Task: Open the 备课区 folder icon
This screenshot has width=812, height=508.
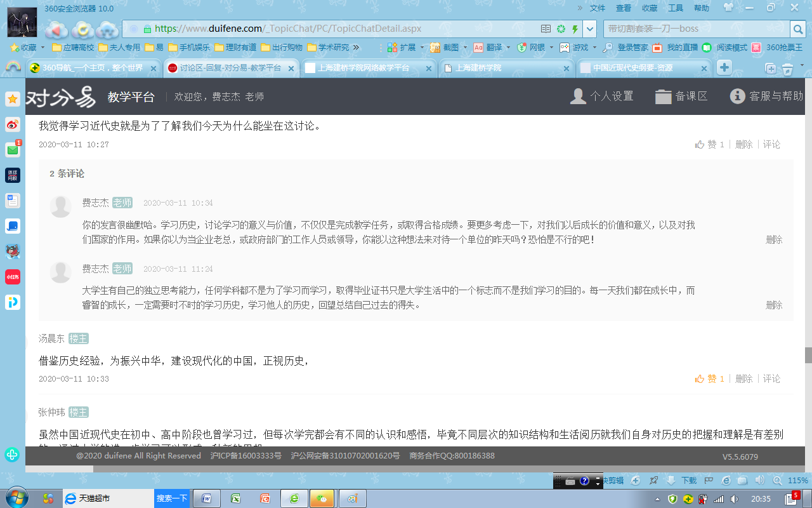Action: 663,96
